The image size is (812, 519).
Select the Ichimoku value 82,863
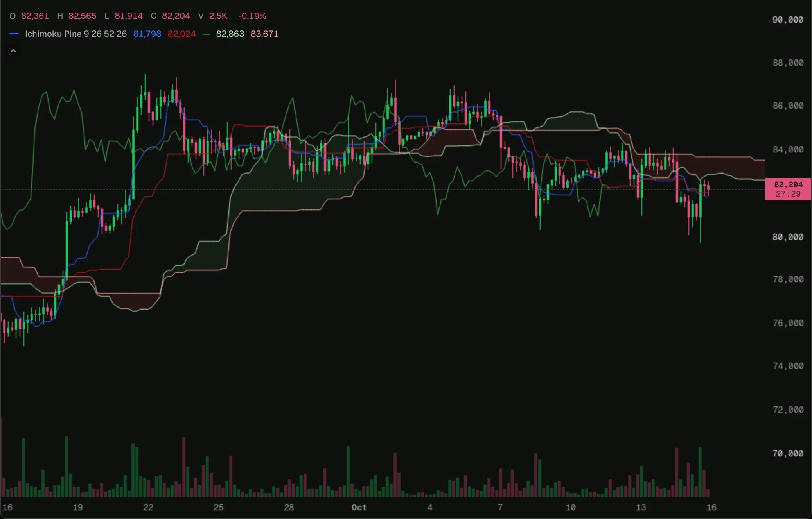(230, 34)
